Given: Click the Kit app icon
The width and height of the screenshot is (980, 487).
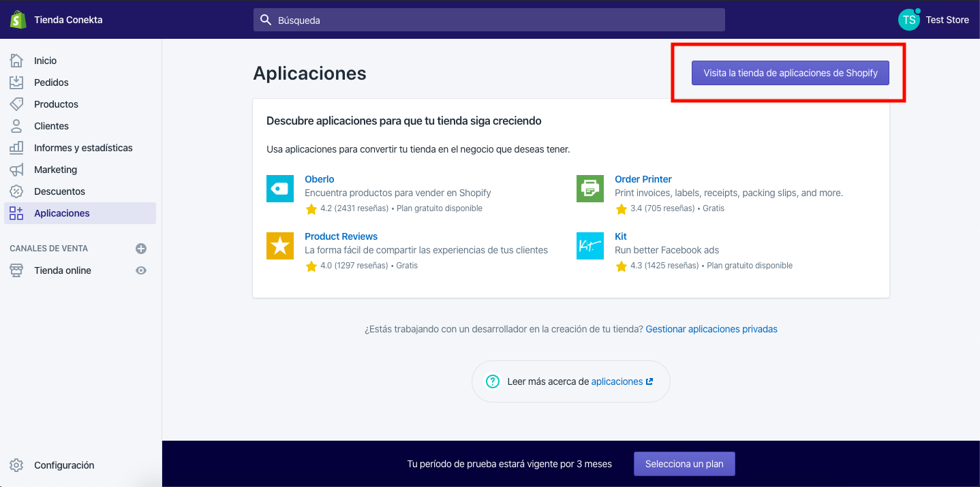Looking at the screenshot, I should tap(590, 246).
